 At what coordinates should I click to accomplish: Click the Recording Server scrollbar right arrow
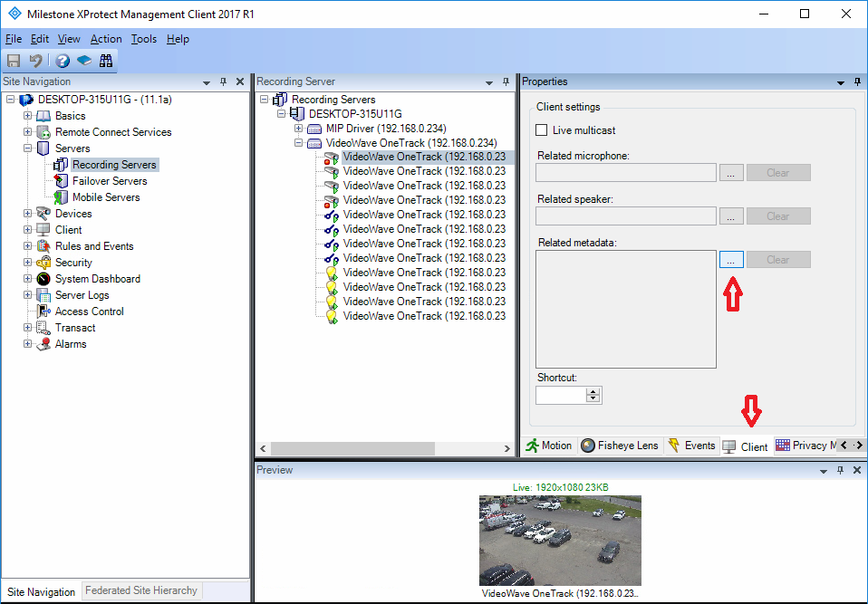506,448
